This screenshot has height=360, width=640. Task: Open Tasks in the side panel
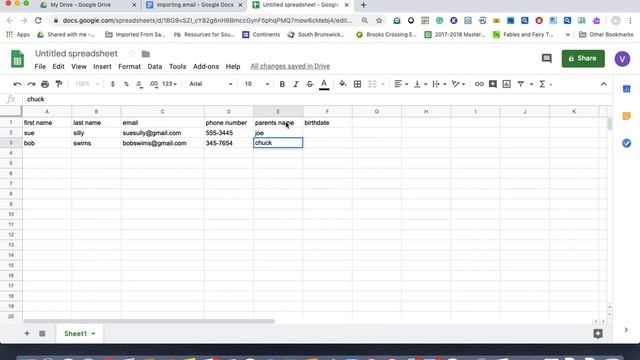pos(627,143)
